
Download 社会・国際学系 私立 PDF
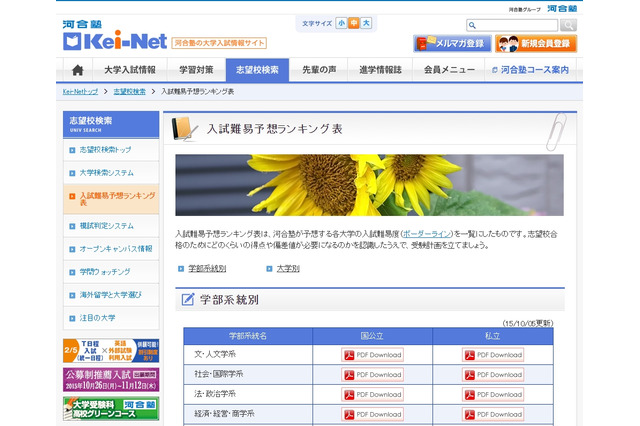coord(493,375)
